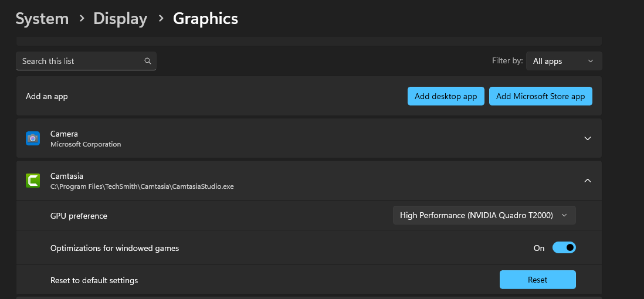The height and width of the screenshot is (299, 644).
Task: Navigate to Display in the breadcrumb
Action: 120,19
